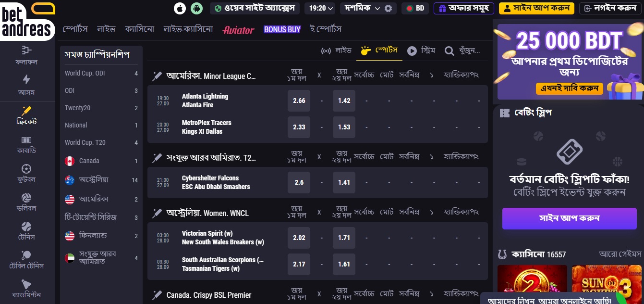Open Canada championship in the list
This screenshot has width=644, height=304.
click(89, 161)
